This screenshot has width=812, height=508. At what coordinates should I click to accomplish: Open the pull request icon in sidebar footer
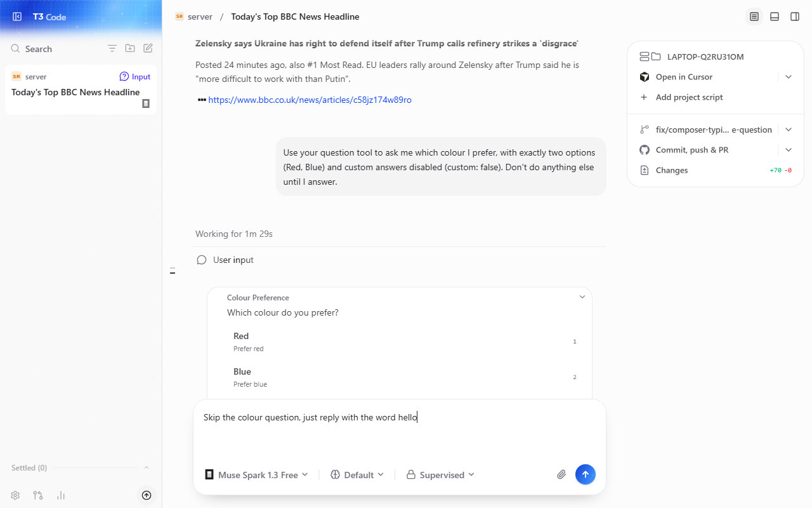(38, 495)
